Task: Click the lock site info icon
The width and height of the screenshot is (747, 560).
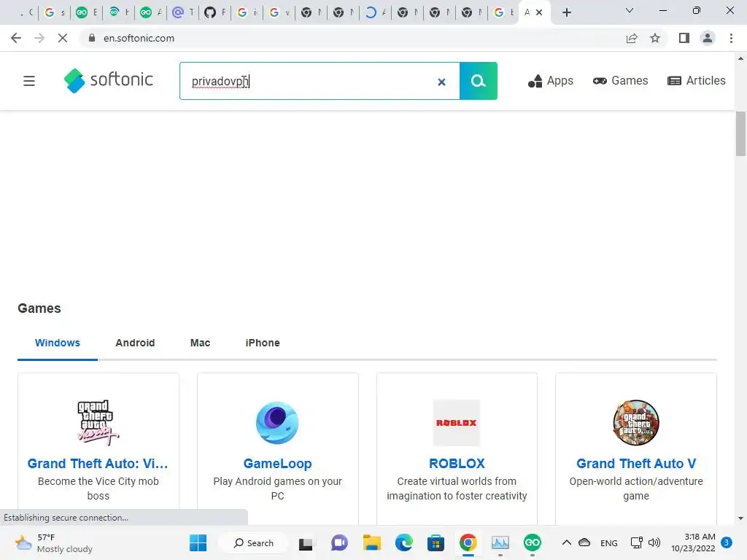Action: [x=92, y=38]
